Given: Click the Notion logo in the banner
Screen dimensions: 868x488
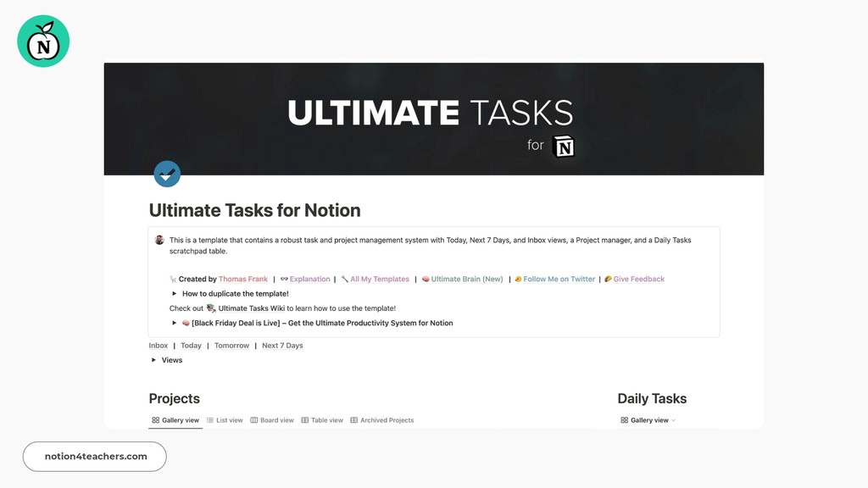Looking at the screenshot, I should 565,146.
